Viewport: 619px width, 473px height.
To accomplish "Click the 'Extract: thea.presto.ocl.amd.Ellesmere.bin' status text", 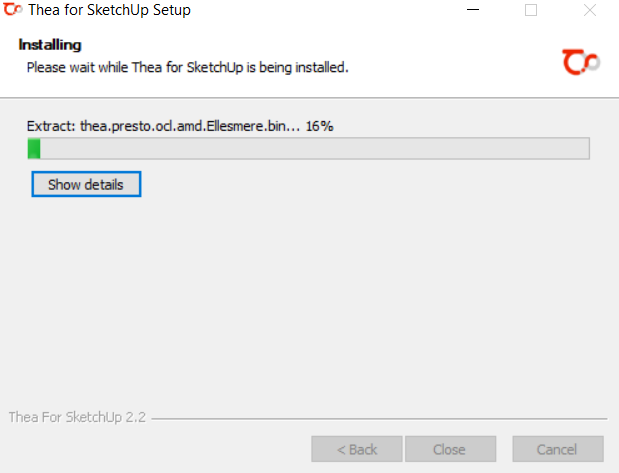I will tap(163, 126).
